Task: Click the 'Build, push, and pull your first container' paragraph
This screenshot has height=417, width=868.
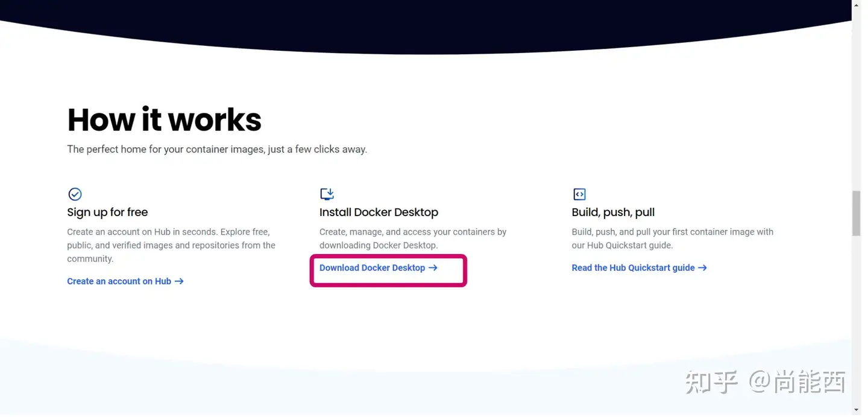Action: pos(672,238)
